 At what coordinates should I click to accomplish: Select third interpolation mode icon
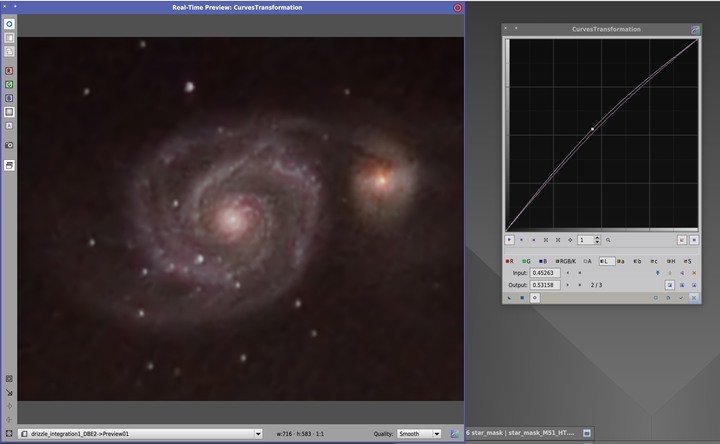point(694,285)
